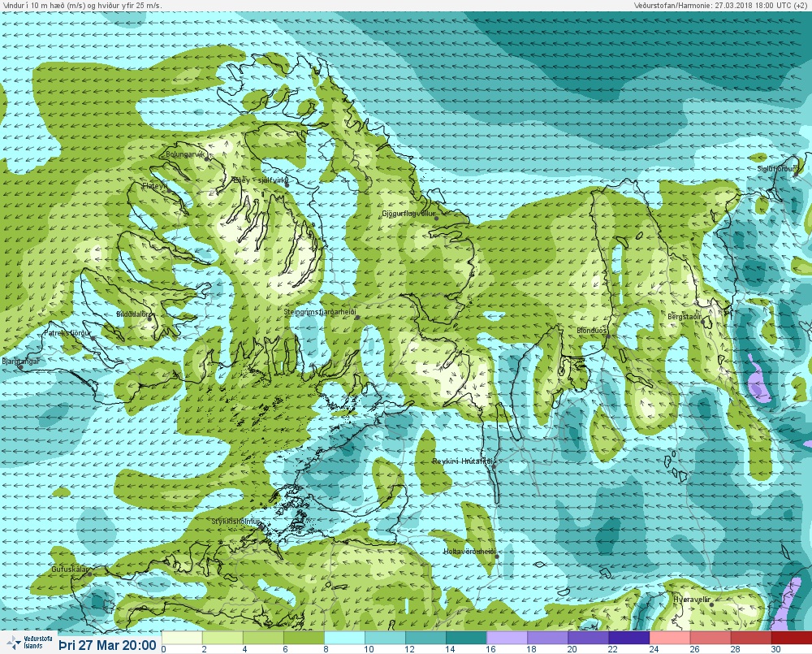Select the dark red swatch above 30 m/s
This screenshot has width=812, height=654.
click(x=791, y=637)
